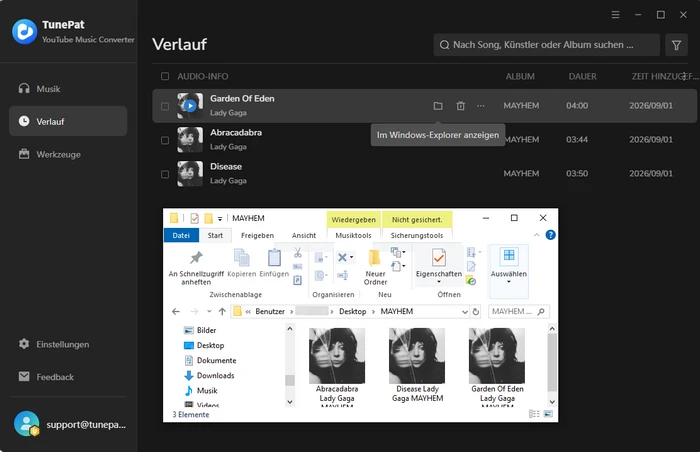Play Garden Of Eden from its cover thumbnail

[x=190, y=106]
